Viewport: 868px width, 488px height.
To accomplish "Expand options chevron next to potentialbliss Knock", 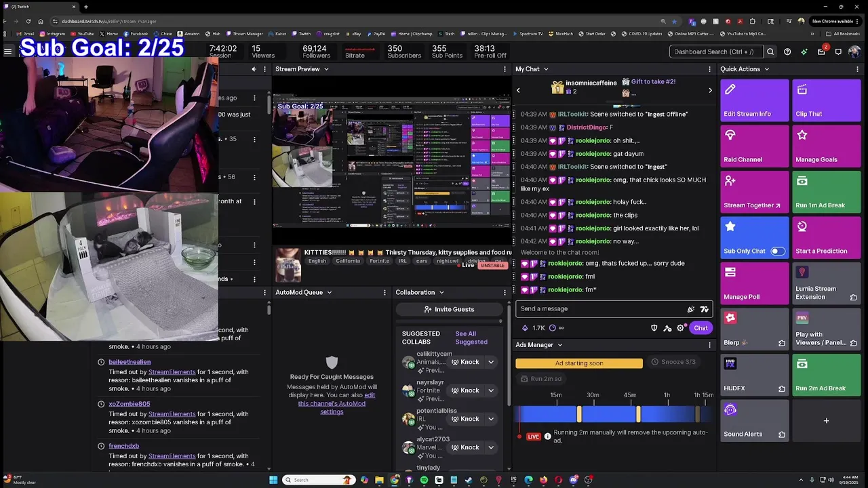I will tap(491, 419).
